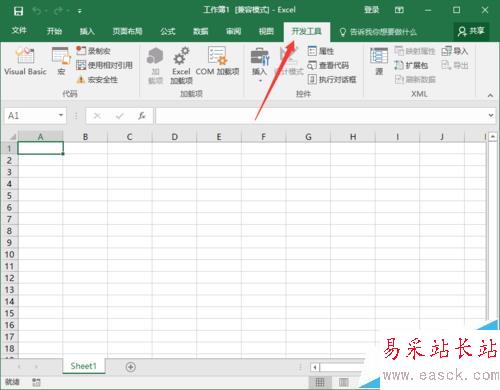500x390 pixels.
Task: Open the Add-ins (加载项) store button
Action: click(155, 65)
